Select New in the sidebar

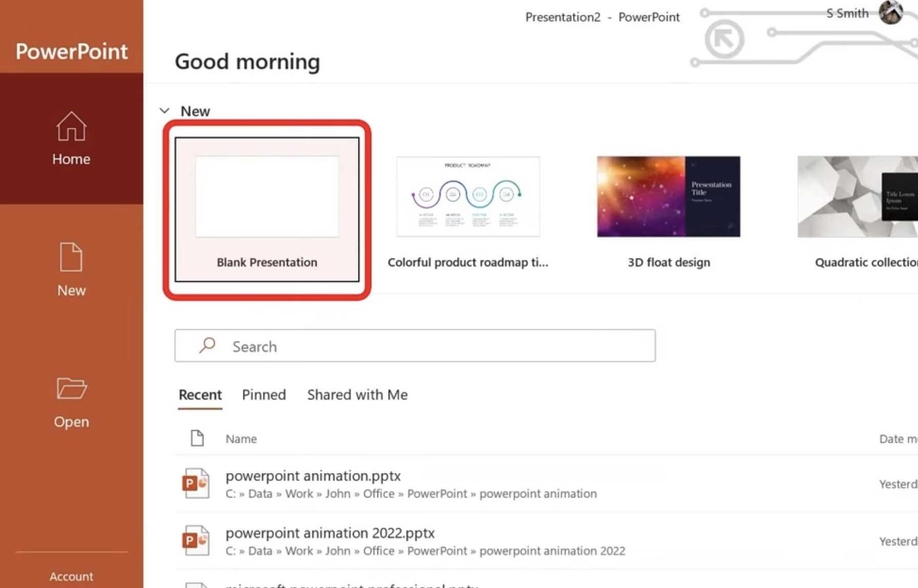[71, 269]
